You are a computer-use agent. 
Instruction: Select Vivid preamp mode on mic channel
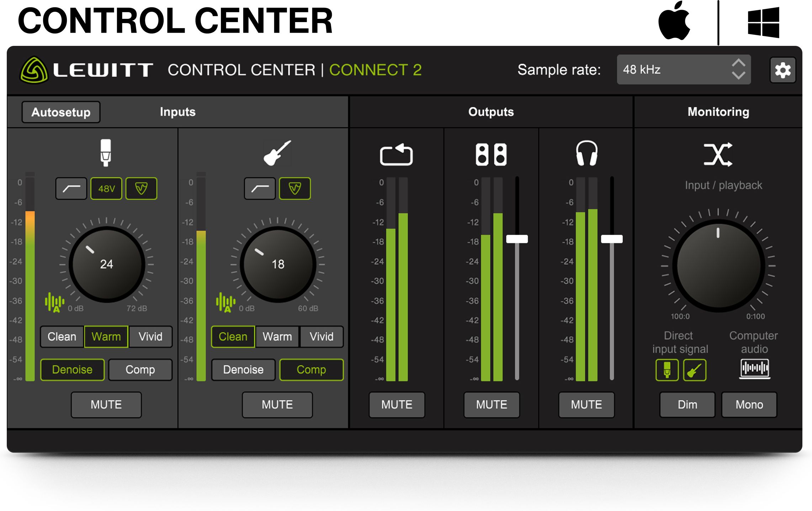[x=150, y=337]
